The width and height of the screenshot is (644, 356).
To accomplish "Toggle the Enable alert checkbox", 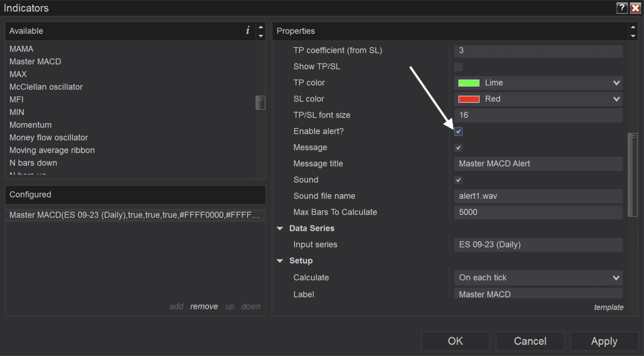I will tap(458, 131).
